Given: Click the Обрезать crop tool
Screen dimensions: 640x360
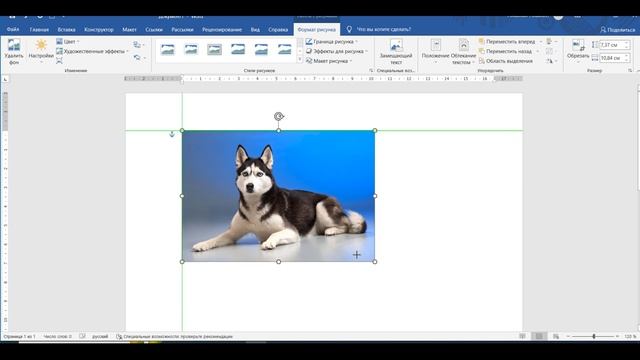Looking at the screenshot, I should (x=578, y=51).
